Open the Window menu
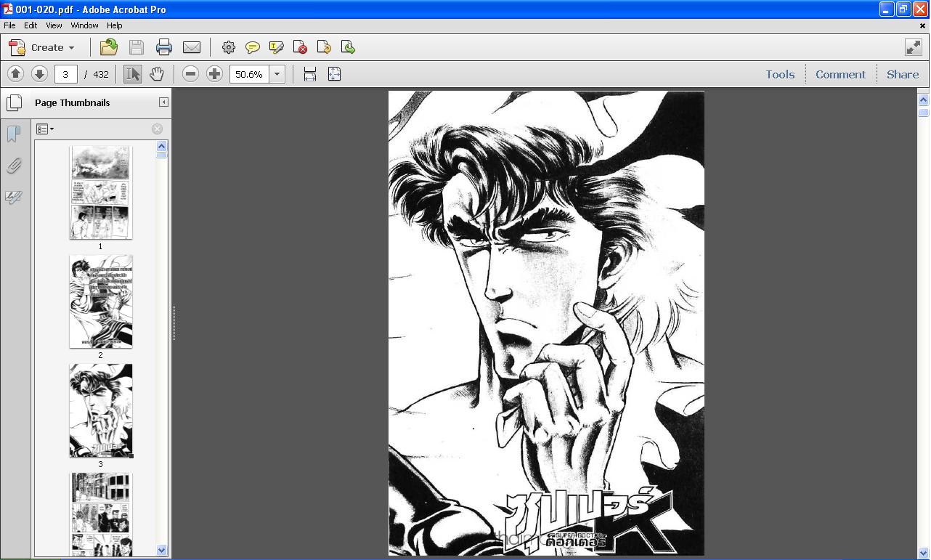This screenshot has height=560, width=931. pyautogui.click(x=84, y=25)
